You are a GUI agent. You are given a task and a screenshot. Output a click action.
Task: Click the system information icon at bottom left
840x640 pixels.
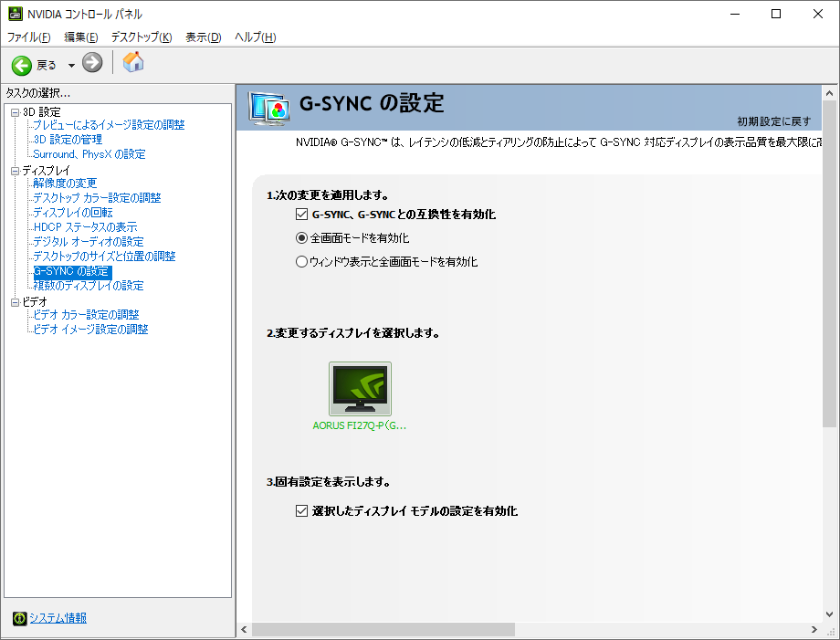[19, 619]
